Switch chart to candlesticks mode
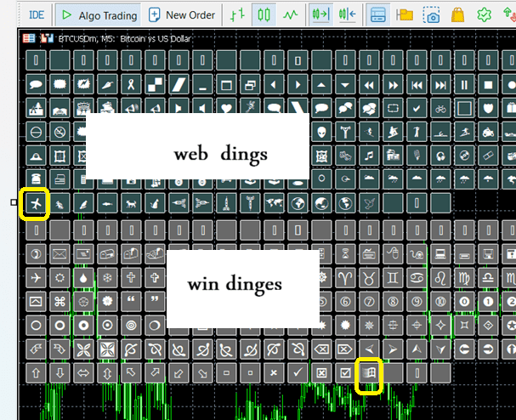Screen dimensions: 516x420 (264, 14)
